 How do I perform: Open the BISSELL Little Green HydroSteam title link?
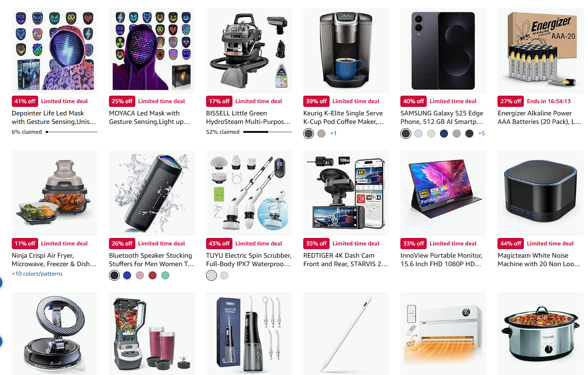(248, 117)
